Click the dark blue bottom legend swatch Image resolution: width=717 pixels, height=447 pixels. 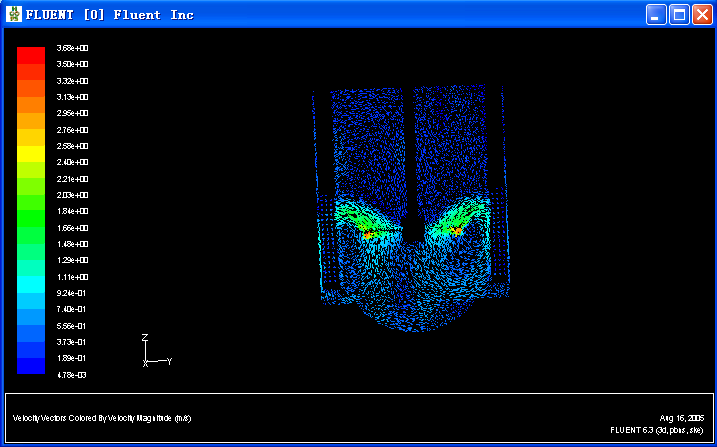pyautogui.click(x=31, y=365)
